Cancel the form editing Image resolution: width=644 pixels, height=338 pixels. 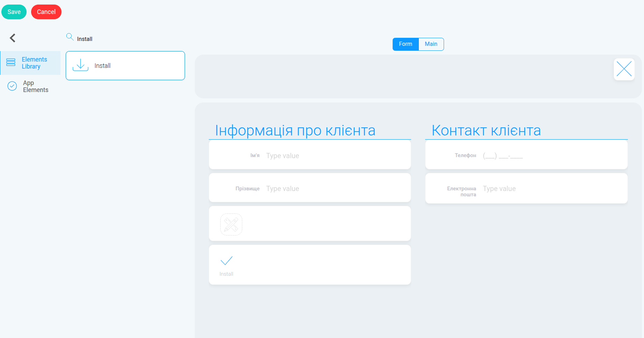coord(46,12)
